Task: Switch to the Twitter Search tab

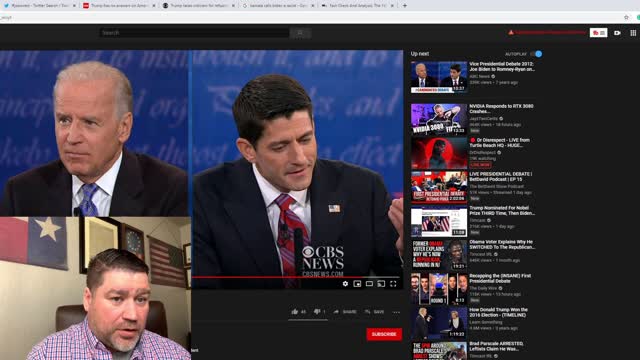Action: point(39,6)
